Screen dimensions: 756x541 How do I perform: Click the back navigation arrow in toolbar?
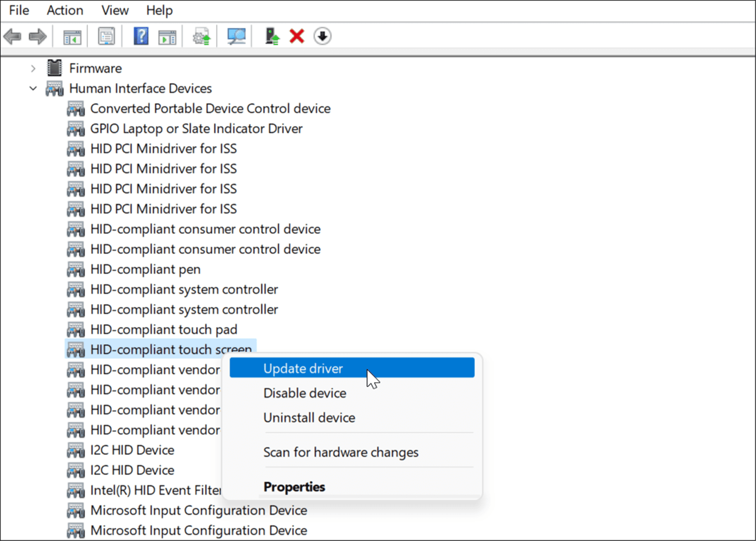(x=13, y=36)
